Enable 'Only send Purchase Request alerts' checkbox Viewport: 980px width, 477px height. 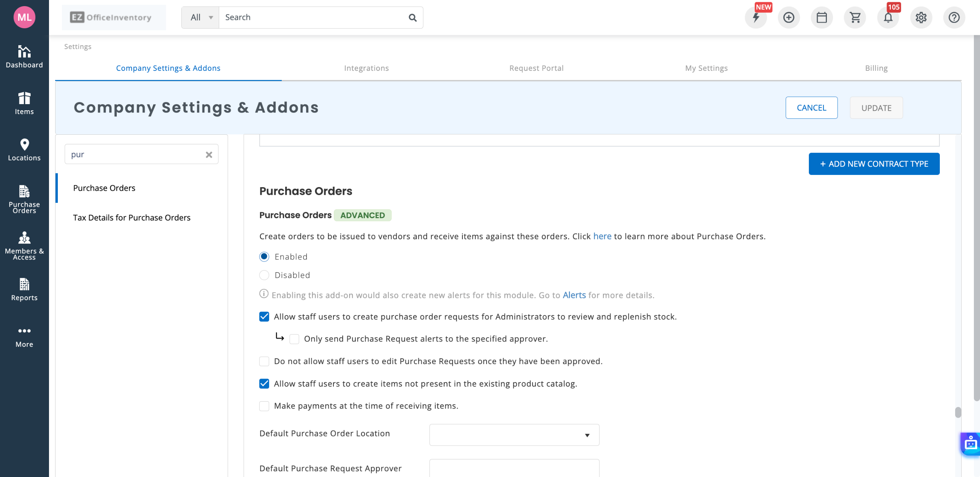(294, 339)
